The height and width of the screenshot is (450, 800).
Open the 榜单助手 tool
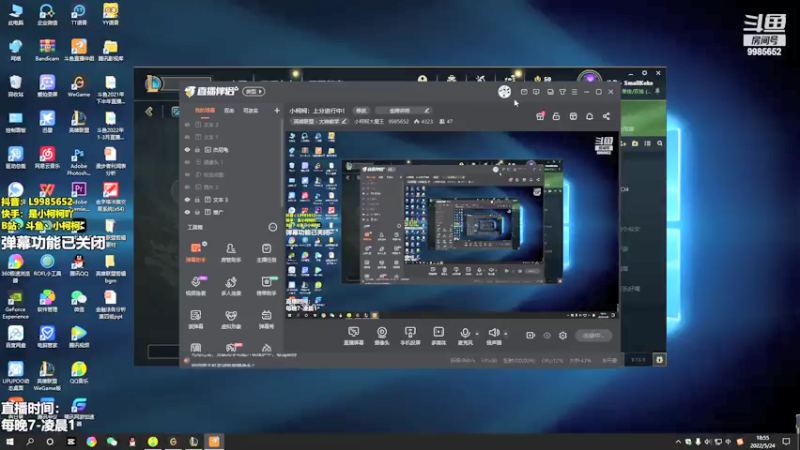(266, 286)
